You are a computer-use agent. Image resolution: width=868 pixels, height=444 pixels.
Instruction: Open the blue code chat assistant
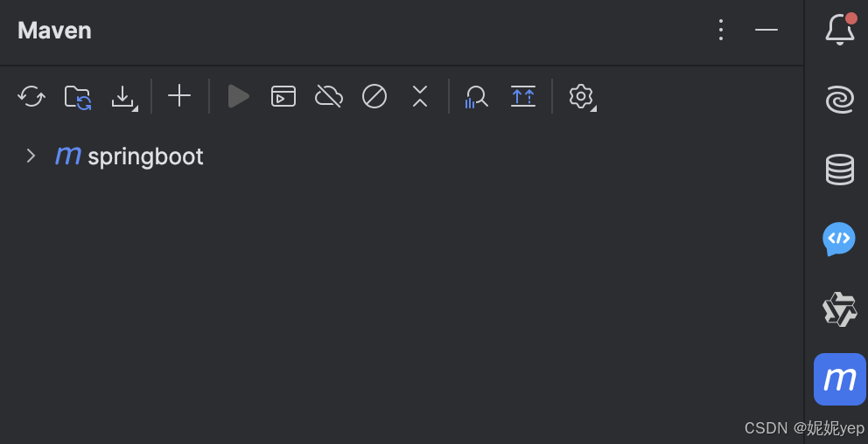(x=839, y=239)
